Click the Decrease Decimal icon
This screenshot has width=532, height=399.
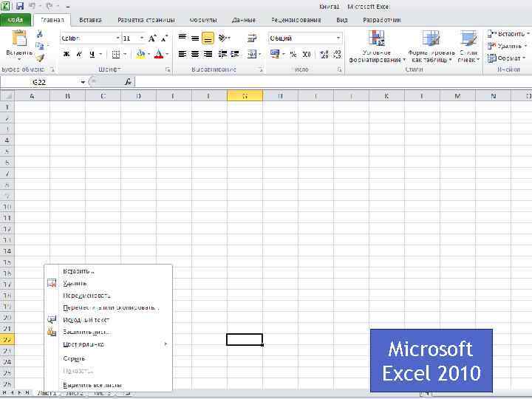coord(337,54)
